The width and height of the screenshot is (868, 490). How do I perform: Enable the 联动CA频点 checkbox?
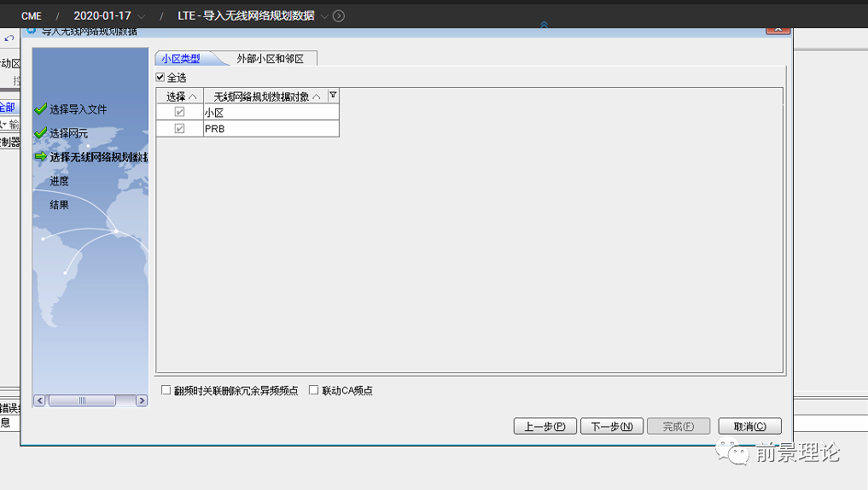coord(314,390)
